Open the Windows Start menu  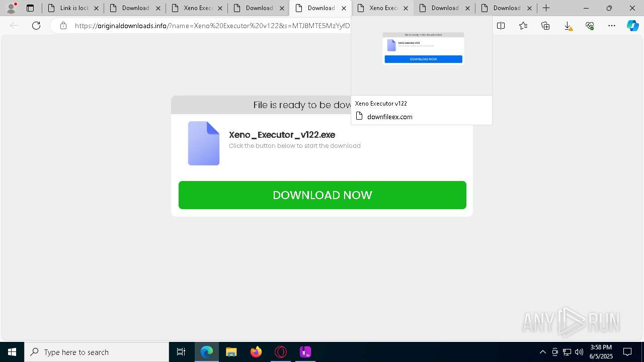12,352
